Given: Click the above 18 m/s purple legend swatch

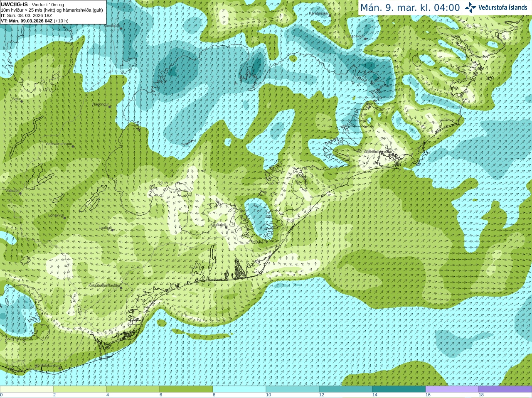Looking at the screenshot, I should 505,389.
